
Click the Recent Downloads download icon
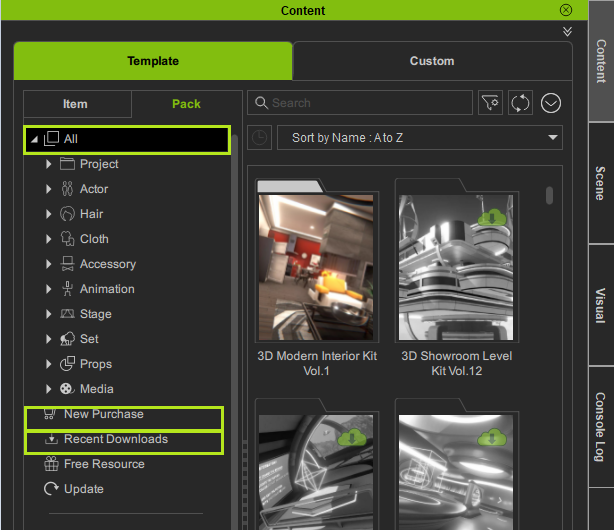pyautogui.click(x=51, y=439)
